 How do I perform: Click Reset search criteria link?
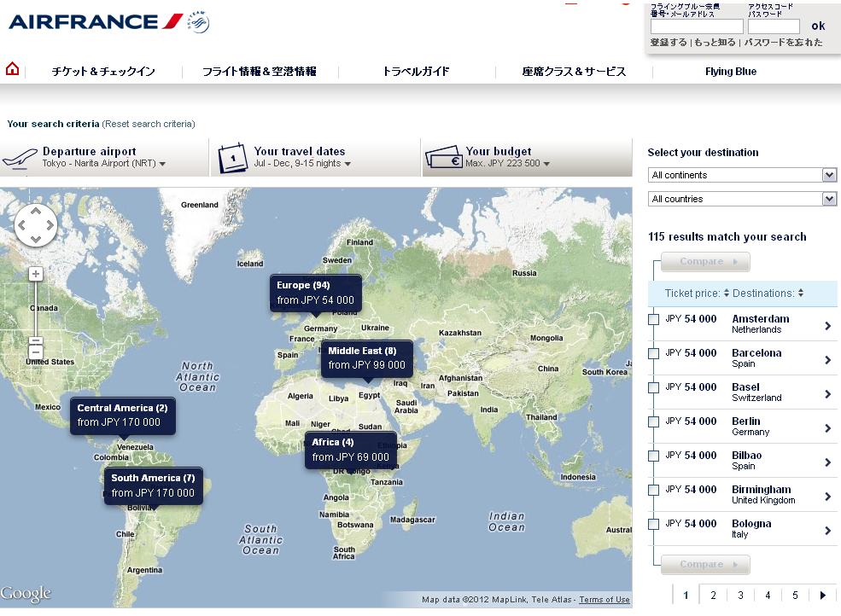pyautogui.click(x=149, y=124)
